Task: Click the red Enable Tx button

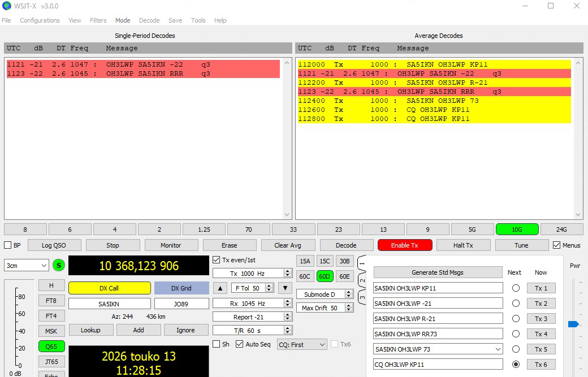Action: click(405, 245)
